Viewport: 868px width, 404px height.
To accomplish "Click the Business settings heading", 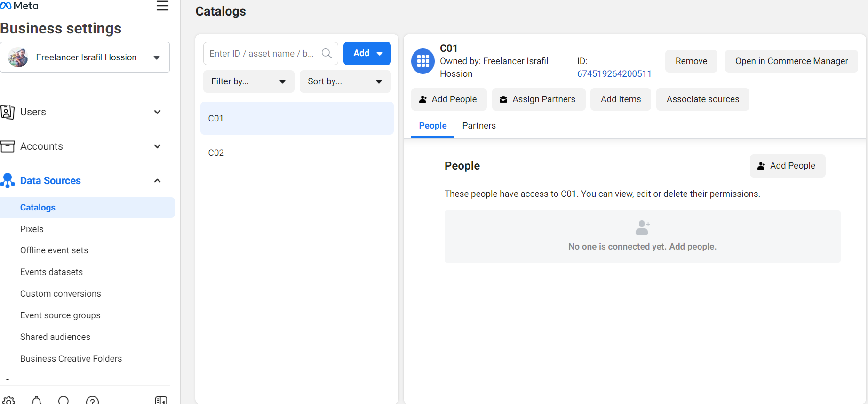I will pyautogui.click(x=61, y=28).
